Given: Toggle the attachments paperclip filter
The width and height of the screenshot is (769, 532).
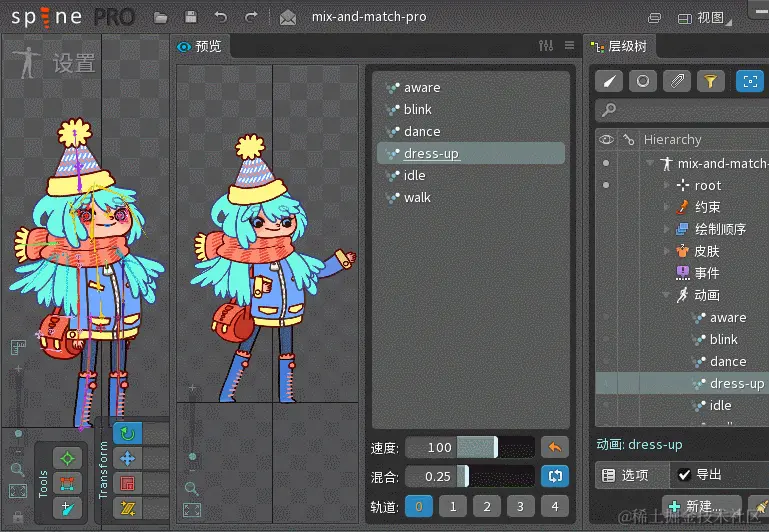Looking at the screenshot, I should [677, 81].
